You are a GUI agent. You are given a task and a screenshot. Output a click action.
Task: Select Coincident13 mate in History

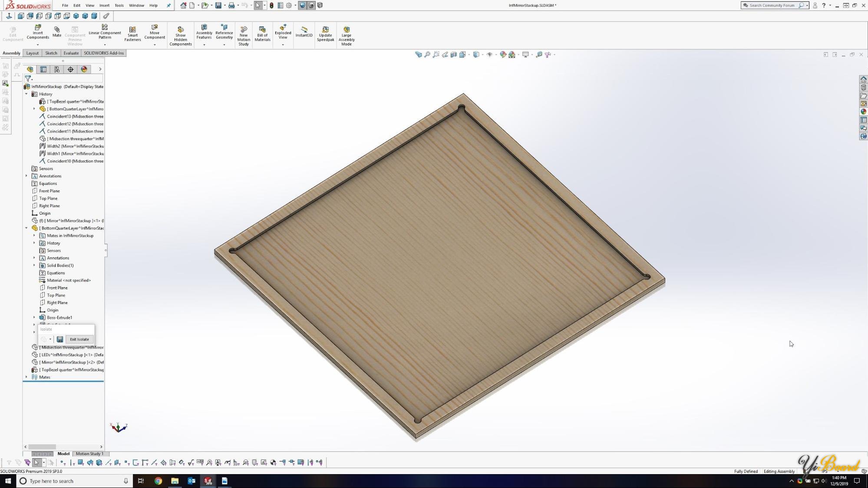(71, 116)
